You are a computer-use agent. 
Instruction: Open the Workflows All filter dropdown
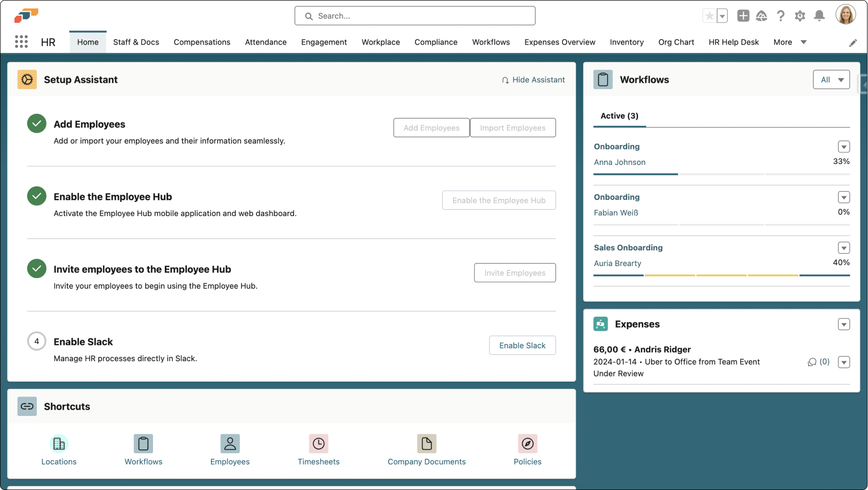pyautogui.click(x=831, y=80)
